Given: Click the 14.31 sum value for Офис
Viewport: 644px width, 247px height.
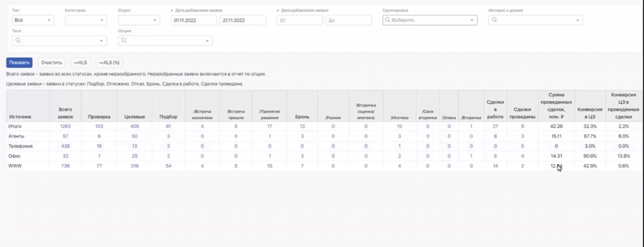Looking at the screenshot, I should (x=556, y=156).
